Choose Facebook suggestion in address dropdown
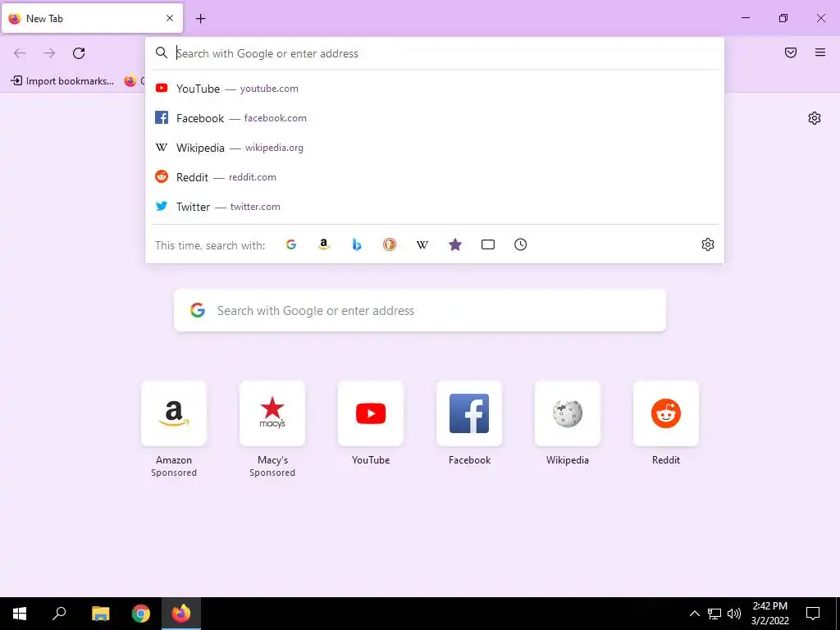This screenshot has height=630, width=840. pyautogui.click(x=435, y=118)
